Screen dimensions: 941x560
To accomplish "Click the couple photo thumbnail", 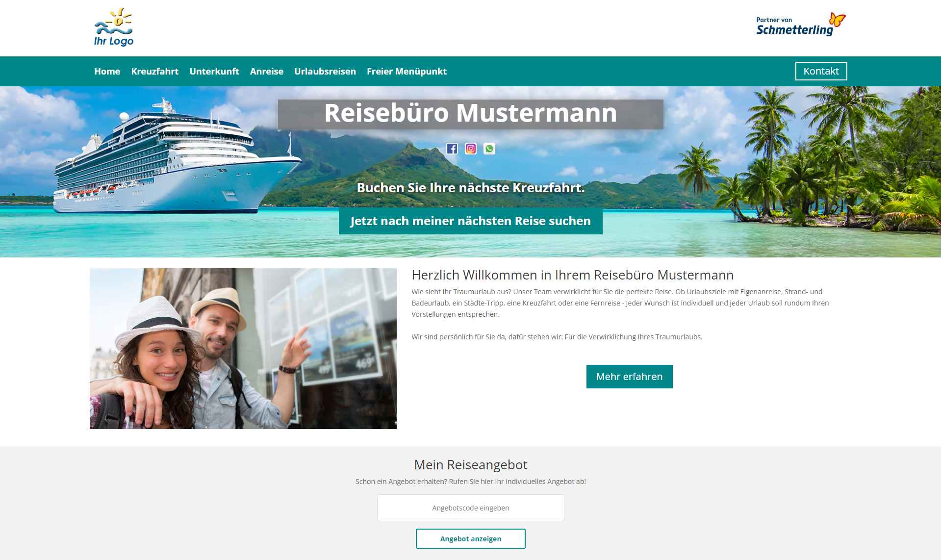I will click(243, 348).
